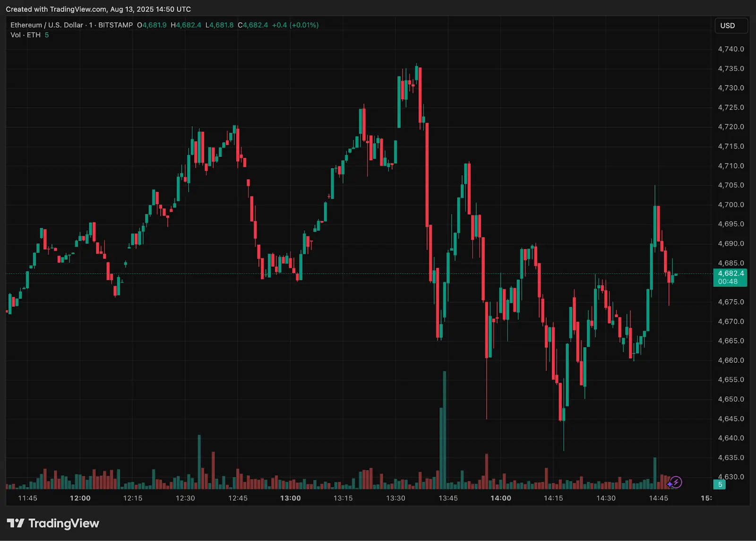Click the 00:48 countdown under current price
Viewport: 756px width, 541px height.
click(x=728, y=282)
